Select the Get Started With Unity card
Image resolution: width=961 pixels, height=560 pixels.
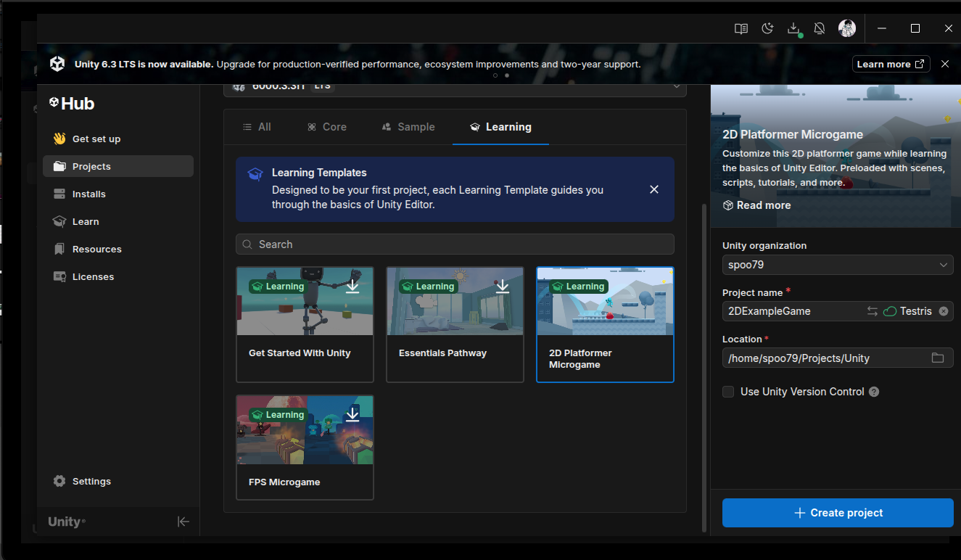coord(305,324)
